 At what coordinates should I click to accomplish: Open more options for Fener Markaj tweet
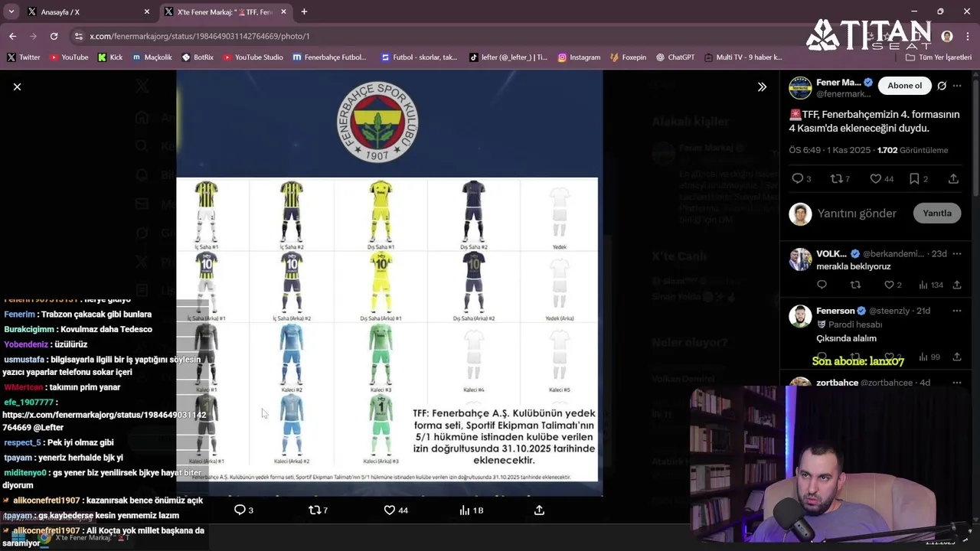pos(957,86)
